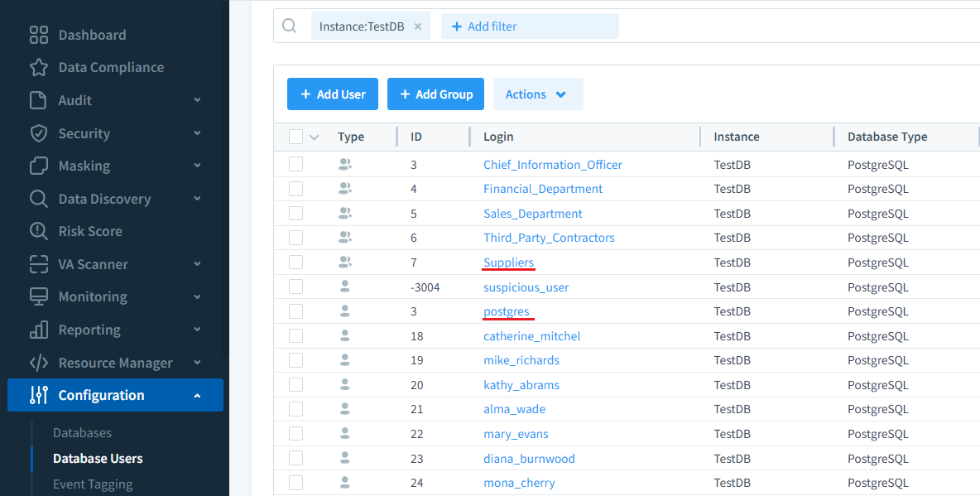This screenshot has height=496, width=980.
Task: Click the Add User button
Action: click(332, 94)
